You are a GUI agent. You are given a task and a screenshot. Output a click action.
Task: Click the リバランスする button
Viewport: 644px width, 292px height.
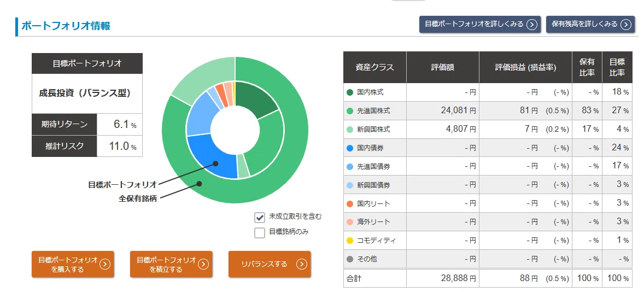tap(270, 264)
